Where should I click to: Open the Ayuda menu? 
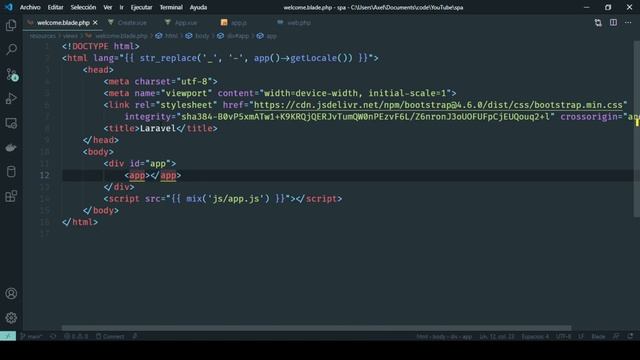pos(198,7)
